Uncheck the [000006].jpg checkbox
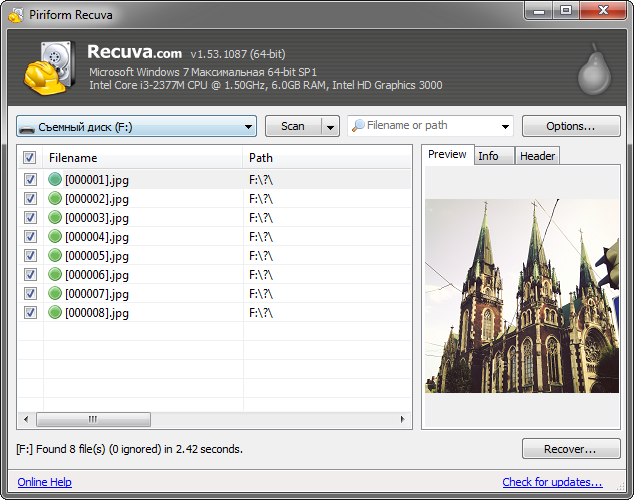Screen dimensions: 634x500 [30, 274]
